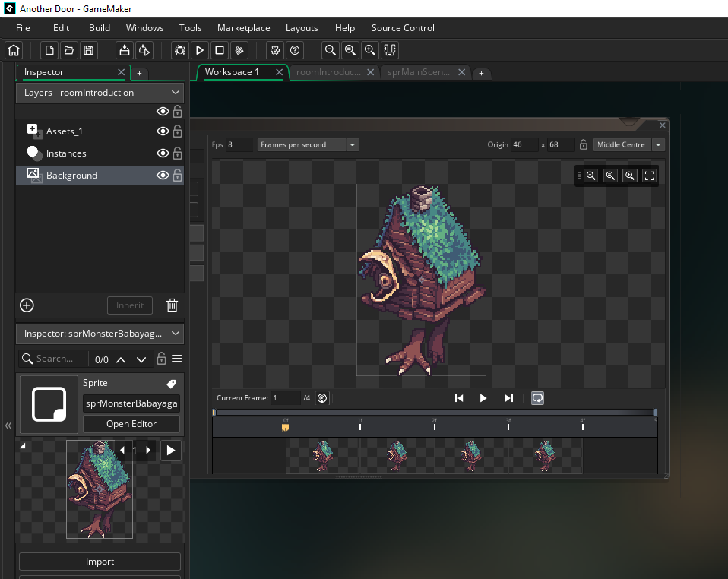
Task: Open the Frames per second dropdown
Action: point(352,144)
